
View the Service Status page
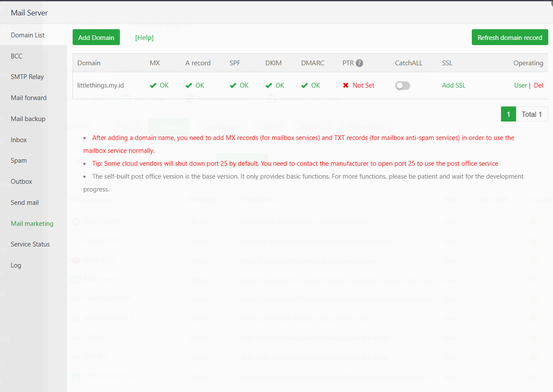pos(30,244)
